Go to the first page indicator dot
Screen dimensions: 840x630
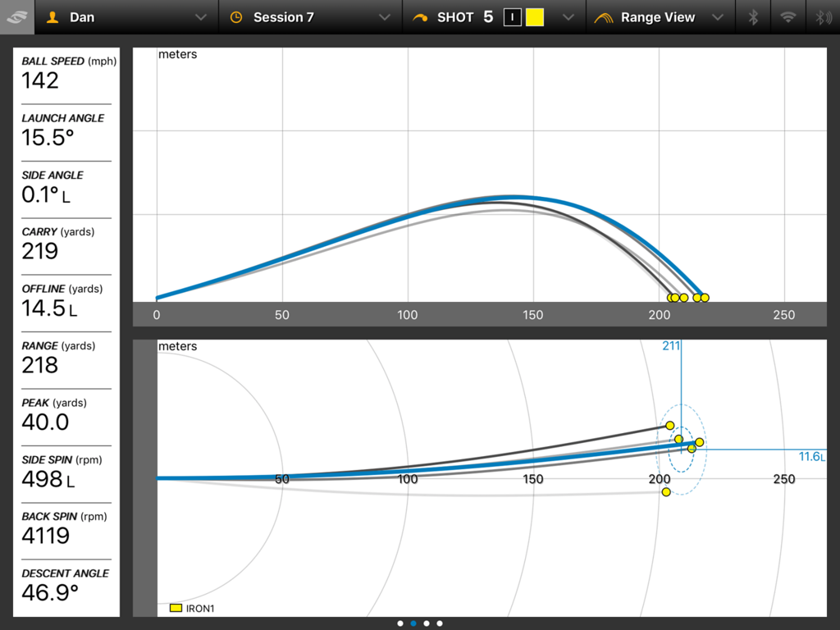click(400, 623)
